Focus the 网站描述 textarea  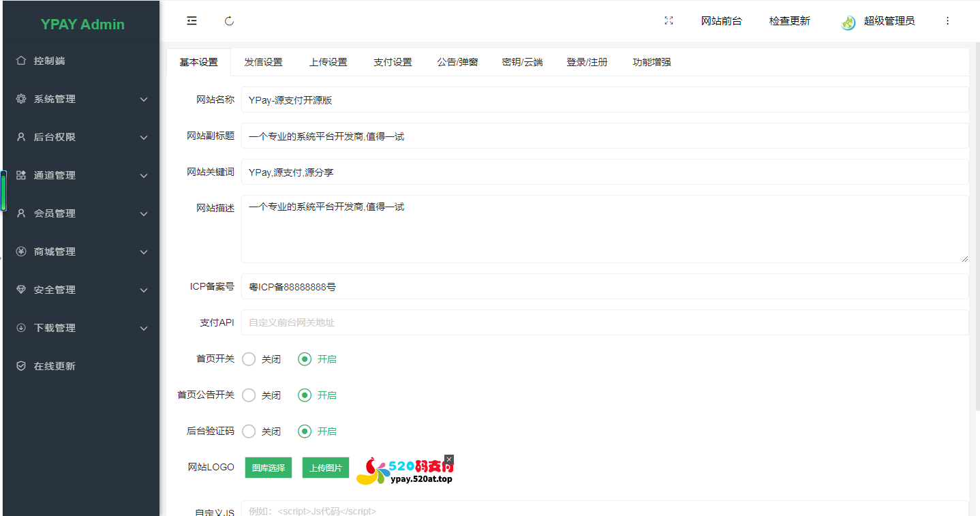pos(605,229)
